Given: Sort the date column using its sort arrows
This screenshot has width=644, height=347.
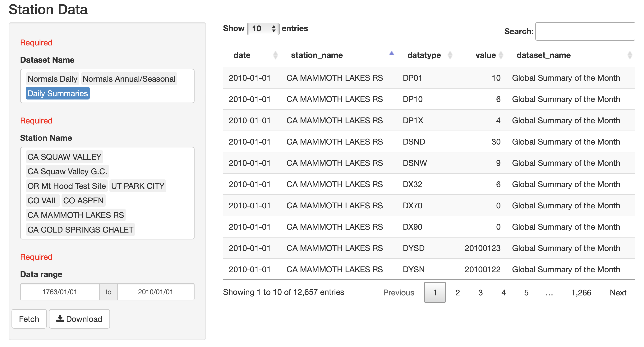Looking at the screenshot, I should tap(275, 55).
